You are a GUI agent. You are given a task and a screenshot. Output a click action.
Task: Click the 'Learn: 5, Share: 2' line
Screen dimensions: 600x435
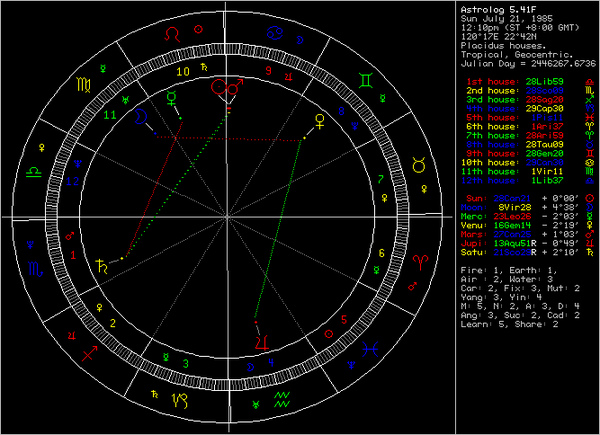(509, 324)
